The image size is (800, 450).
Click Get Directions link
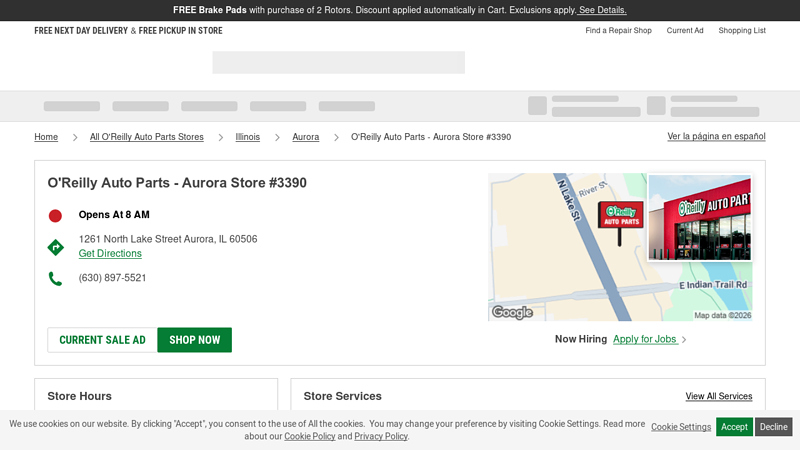coord(110,254)
